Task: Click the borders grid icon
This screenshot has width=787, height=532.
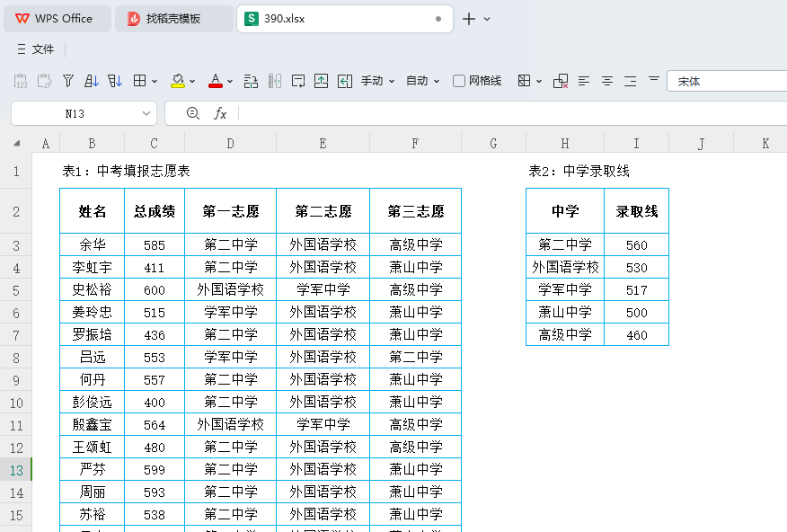Action: point(139,81)
